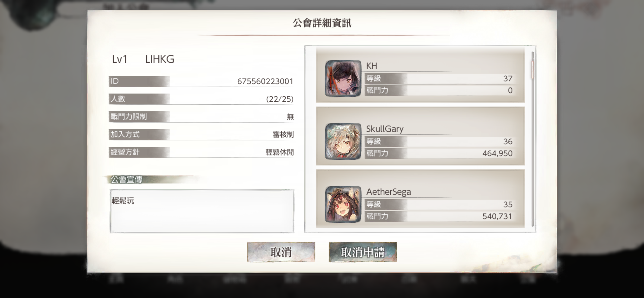644x298 pixels.
Task: Click the 公會宣傳 message text box
Action: tap(202, 211)
